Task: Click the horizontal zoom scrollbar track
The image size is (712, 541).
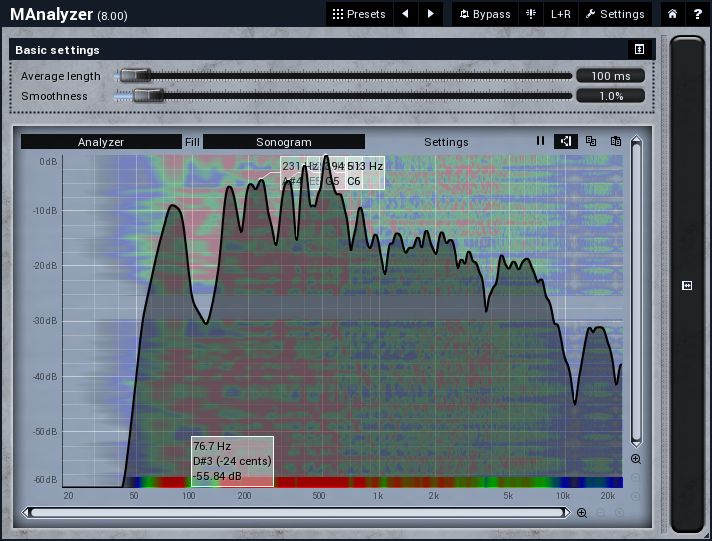Action: click(x=296, y=513)
